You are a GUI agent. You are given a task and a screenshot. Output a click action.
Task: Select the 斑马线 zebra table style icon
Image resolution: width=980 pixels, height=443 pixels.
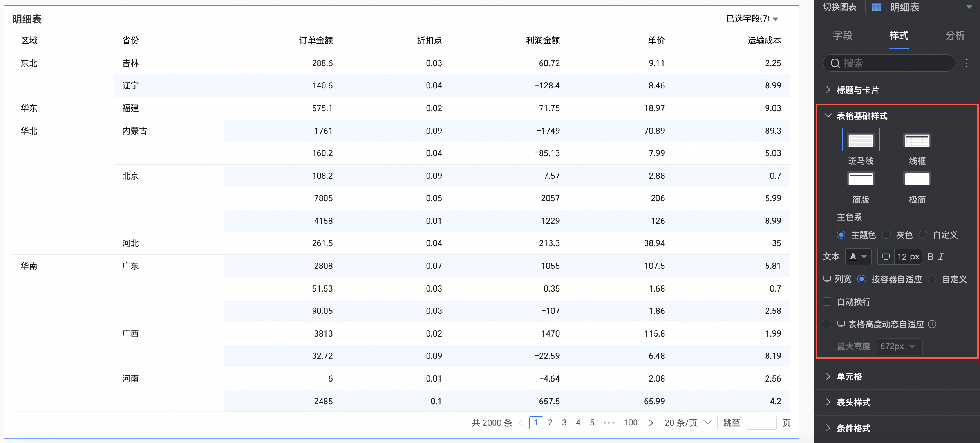[x=861, y=140]
